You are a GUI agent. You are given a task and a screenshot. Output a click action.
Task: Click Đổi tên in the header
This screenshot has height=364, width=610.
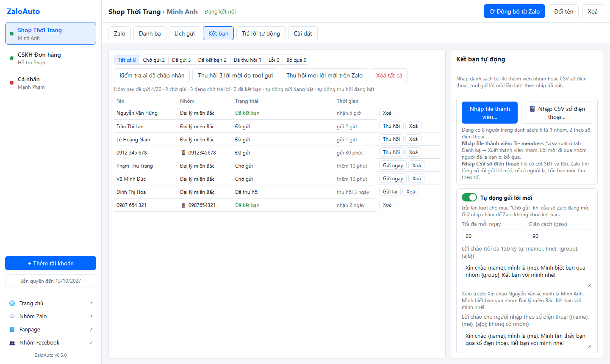(564, 11)
